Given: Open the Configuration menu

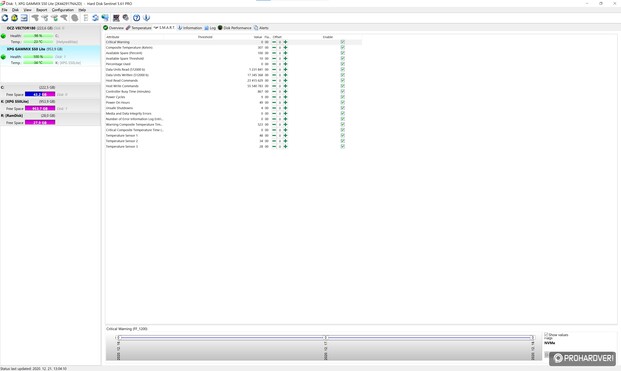Looking at the screenshot, I should (63, 10).
